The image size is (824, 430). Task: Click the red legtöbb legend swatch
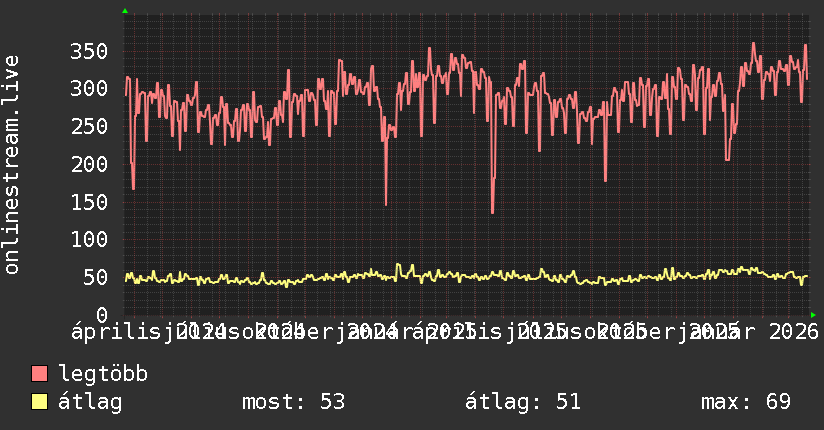tap(39, 374)
